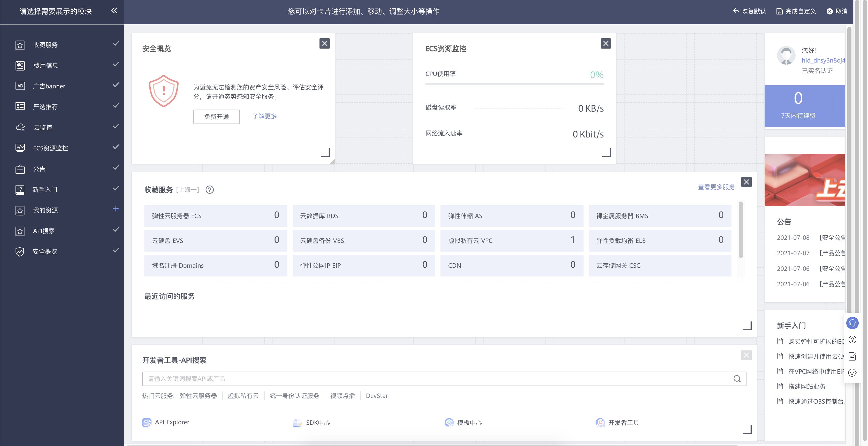
Task: Click 完成自定义 to save layout
Action: coord(796,11)
